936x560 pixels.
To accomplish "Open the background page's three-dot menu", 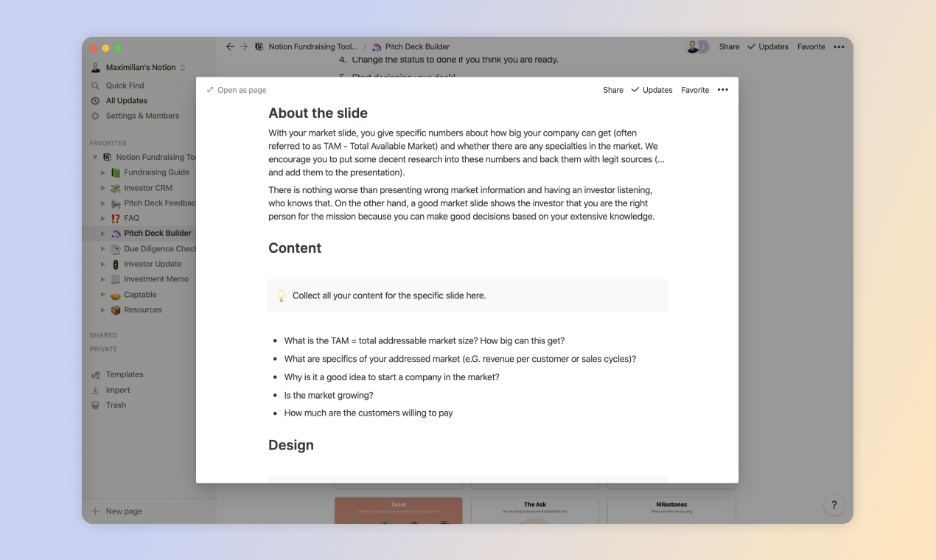I will [839, 46].
